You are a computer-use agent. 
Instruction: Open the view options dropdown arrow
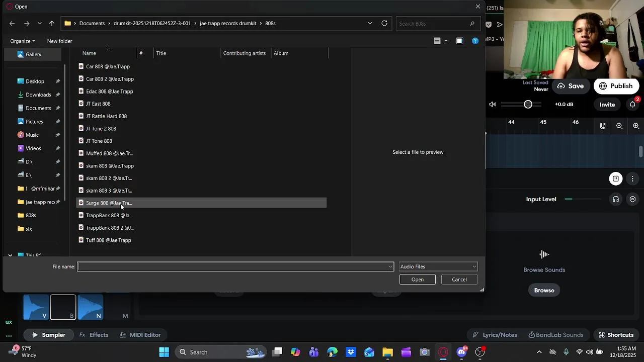tap(446, 41)
